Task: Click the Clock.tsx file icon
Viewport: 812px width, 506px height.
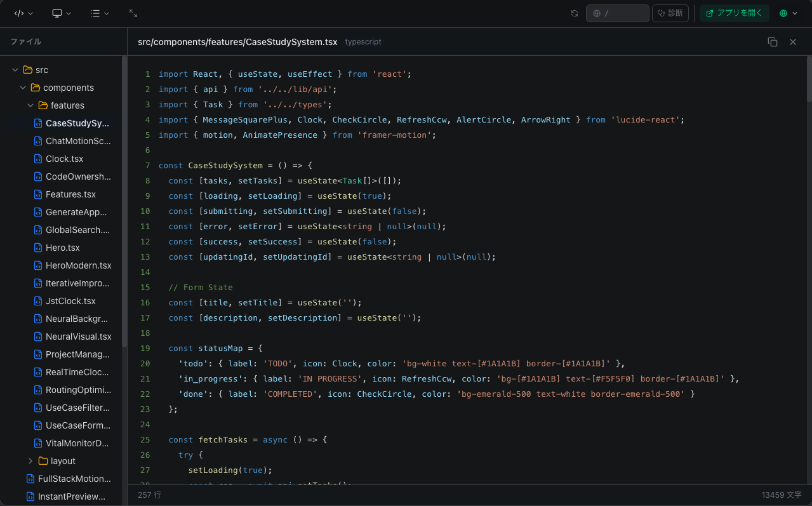Action: (x=37, y=159)
